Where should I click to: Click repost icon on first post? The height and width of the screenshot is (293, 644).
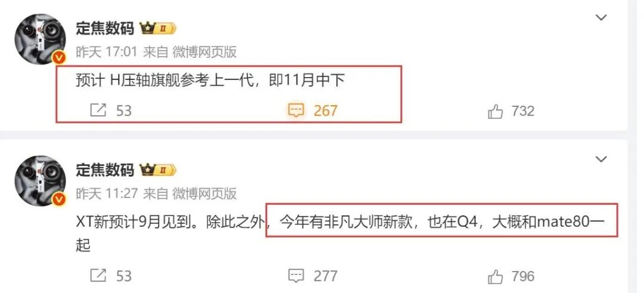coord(98,110)
